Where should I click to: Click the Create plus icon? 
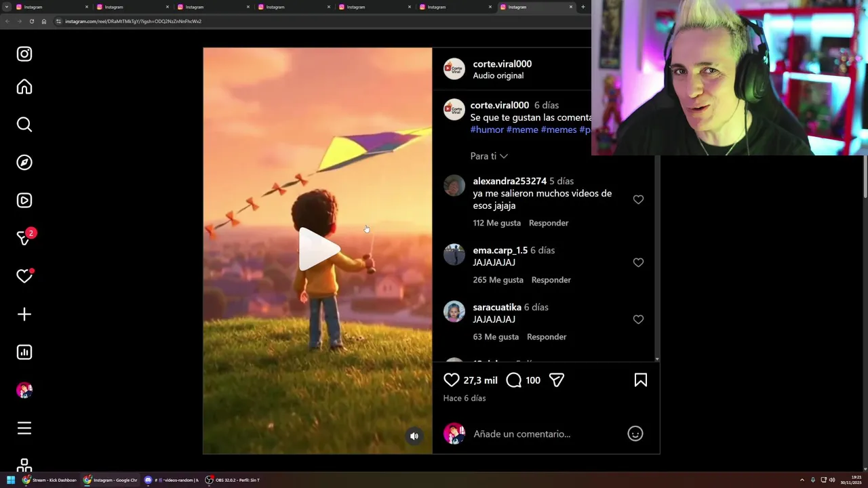tap(24, 314)
